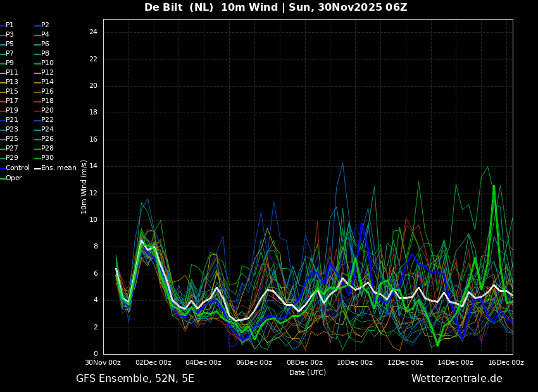Click the Date (UTC) axis title

point(308,373)
